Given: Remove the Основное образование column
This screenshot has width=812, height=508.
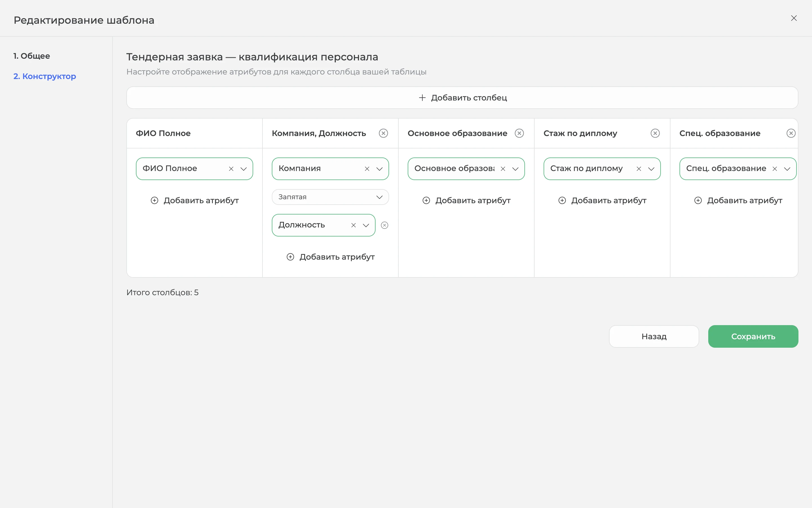Looking at the screenshot, I should tap(519, 133).
